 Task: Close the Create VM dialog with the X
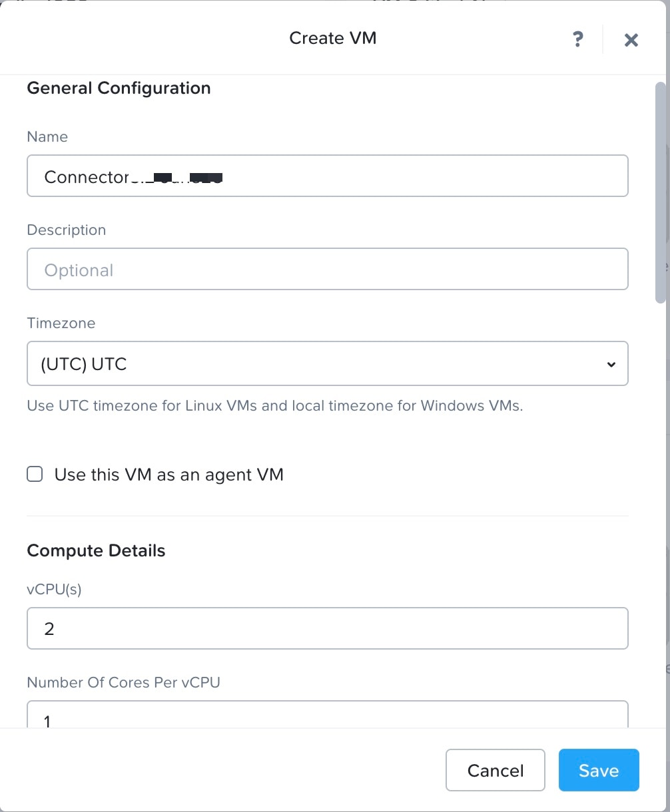[x=631, y=39]
